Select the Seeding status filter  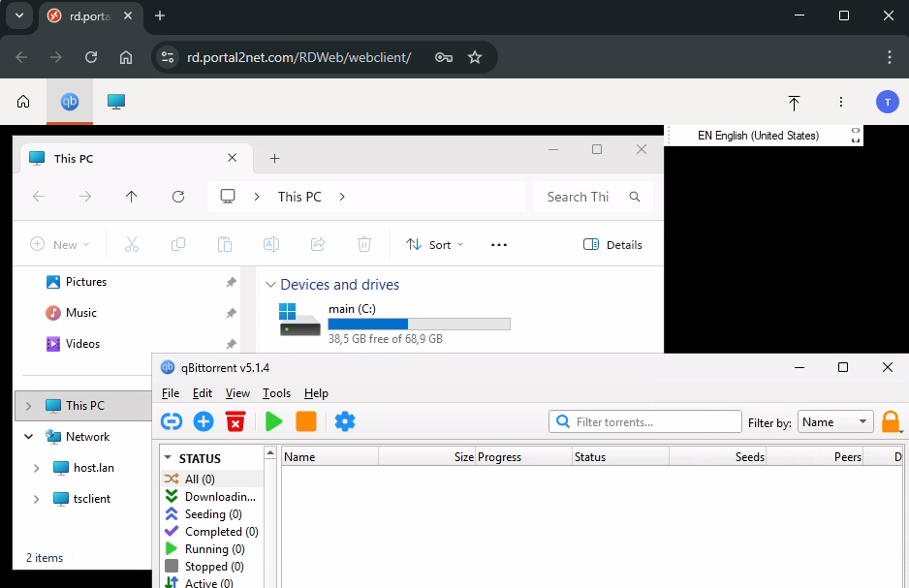point(212,514)
